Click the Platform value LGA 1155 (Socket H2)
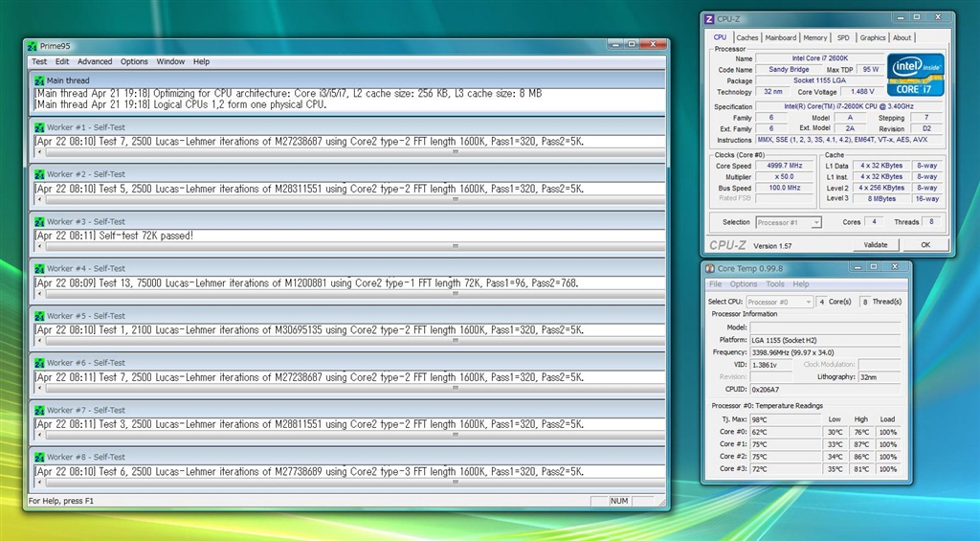This screenshot has height=541, width=980. [x=825, y=340]
